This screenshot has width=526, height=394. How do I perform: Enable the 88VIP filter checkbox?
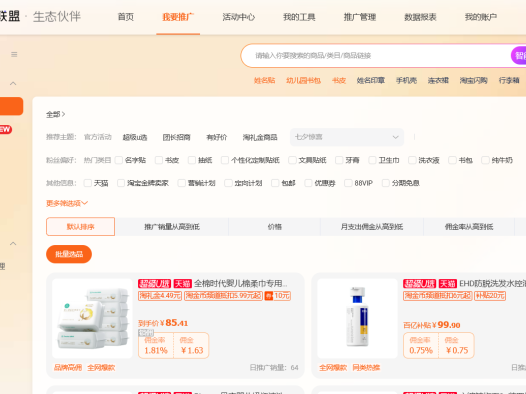coord(349,183)
